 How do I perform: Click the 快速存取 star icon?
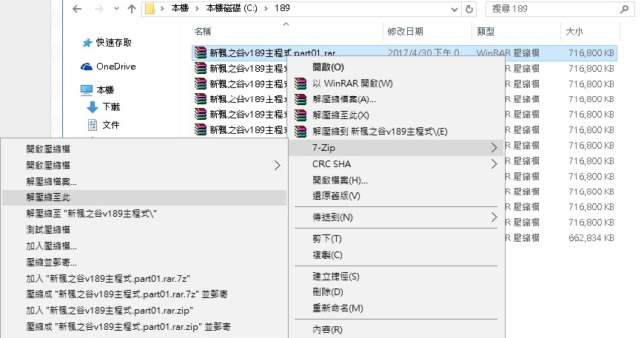[87, 43]
